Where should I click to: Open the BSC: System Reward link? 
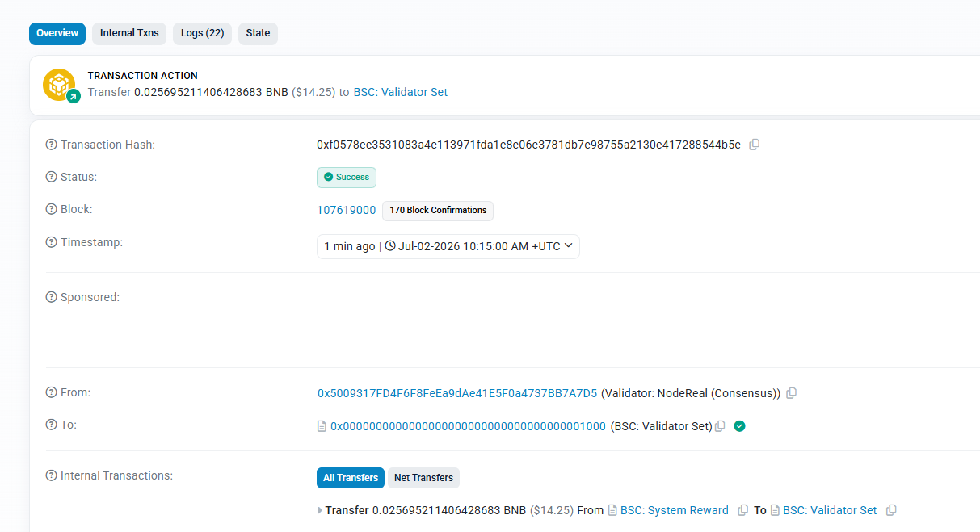click(x=675, y=510)
